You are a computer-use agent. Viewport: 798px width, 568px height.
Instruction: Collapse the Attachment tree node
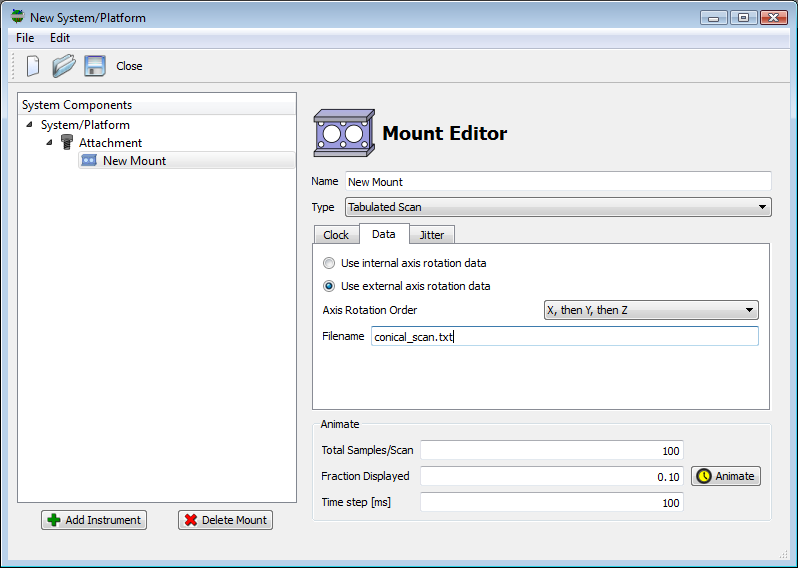tap(49, 143)
